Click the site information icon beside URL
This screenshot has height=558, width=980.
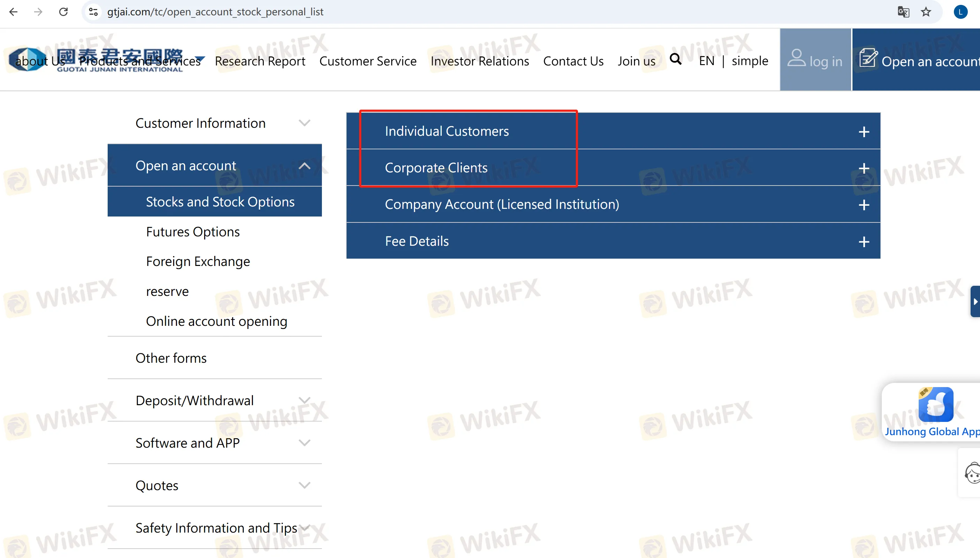coord(93,12)
